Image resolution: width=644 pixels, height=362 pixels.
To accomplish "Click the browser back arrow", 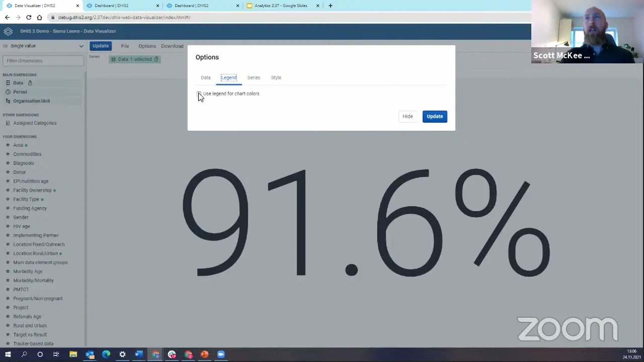I will (7, 17).
